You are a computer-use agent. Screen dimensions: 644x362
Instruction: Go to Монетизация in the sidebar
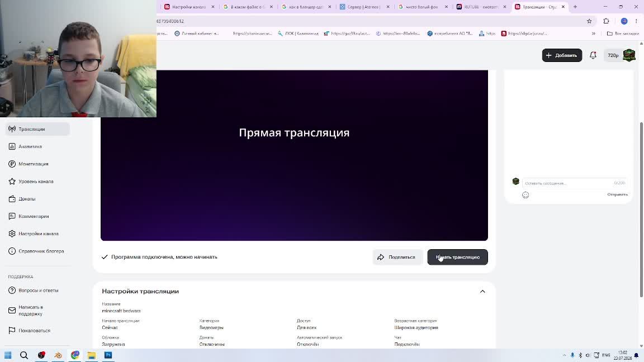[x=34, y=164]
